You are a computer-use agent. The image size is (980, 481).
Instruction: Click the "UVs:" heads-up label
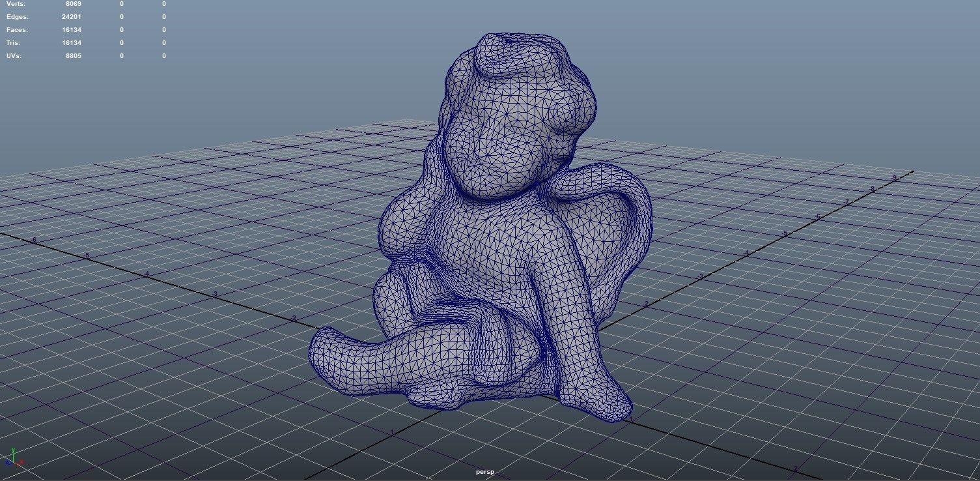point(14,56)
